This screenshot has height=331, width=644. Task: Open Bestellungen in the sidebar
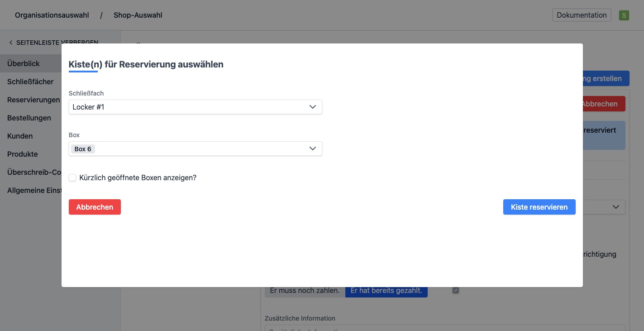29,118
